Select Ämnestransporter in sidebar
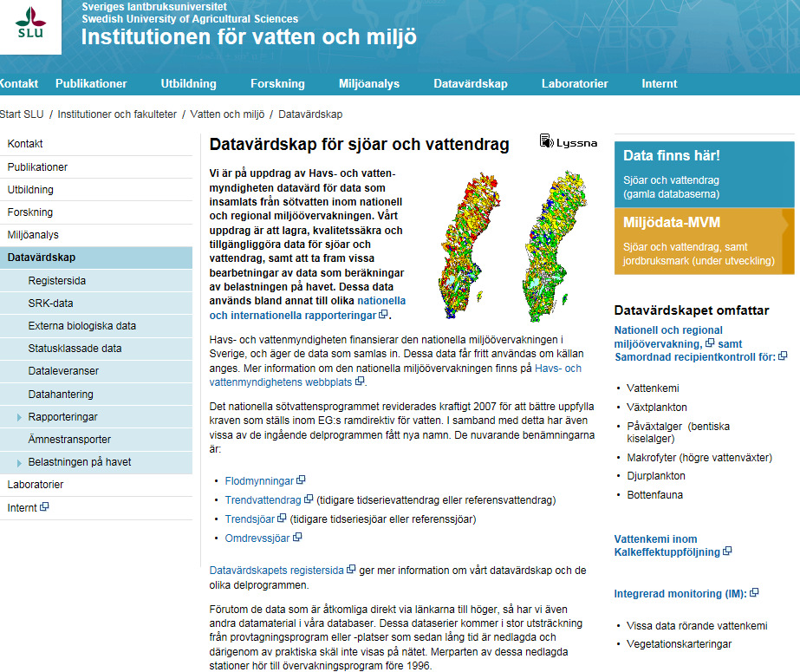 [96, 440]
